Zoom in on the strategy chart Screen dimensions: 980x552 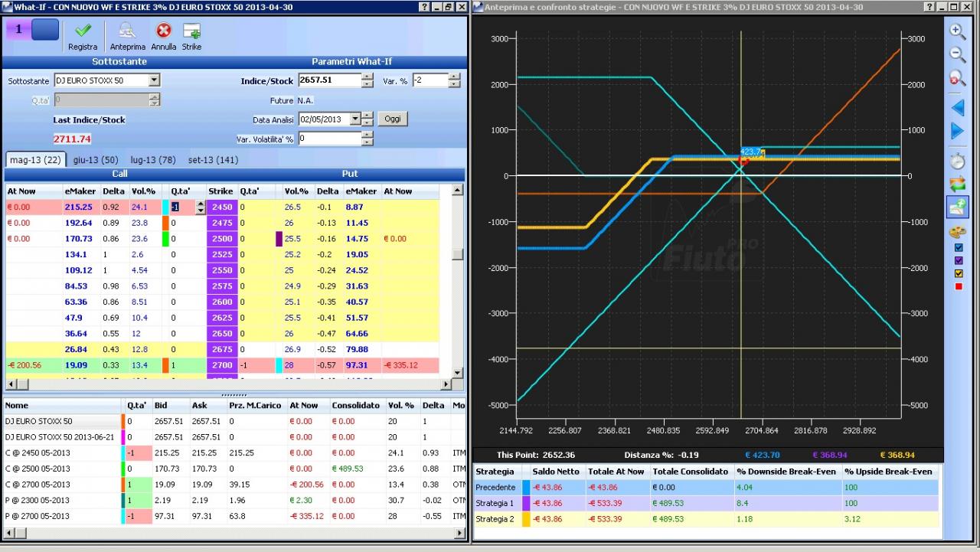click(958, 31)
